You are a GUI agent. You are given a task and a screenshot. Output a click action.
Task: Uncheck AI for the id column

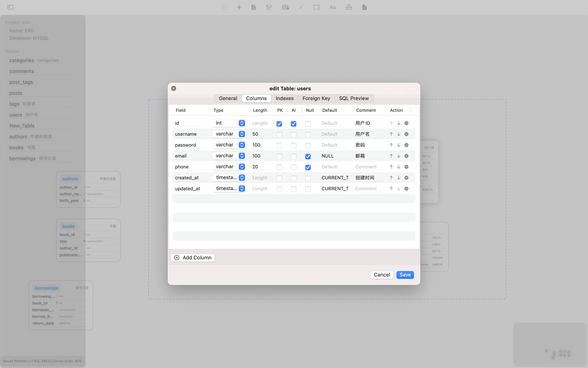click(x=294, y=124)
